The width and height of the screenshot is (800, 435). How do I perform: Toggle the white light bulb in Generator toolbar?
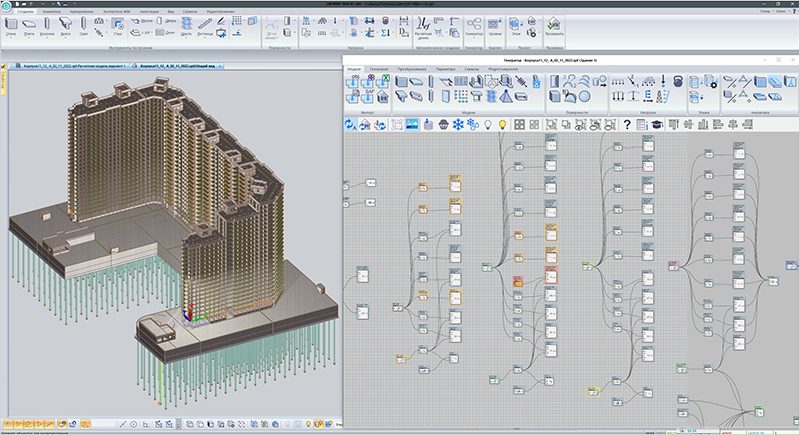coord(488,124)
